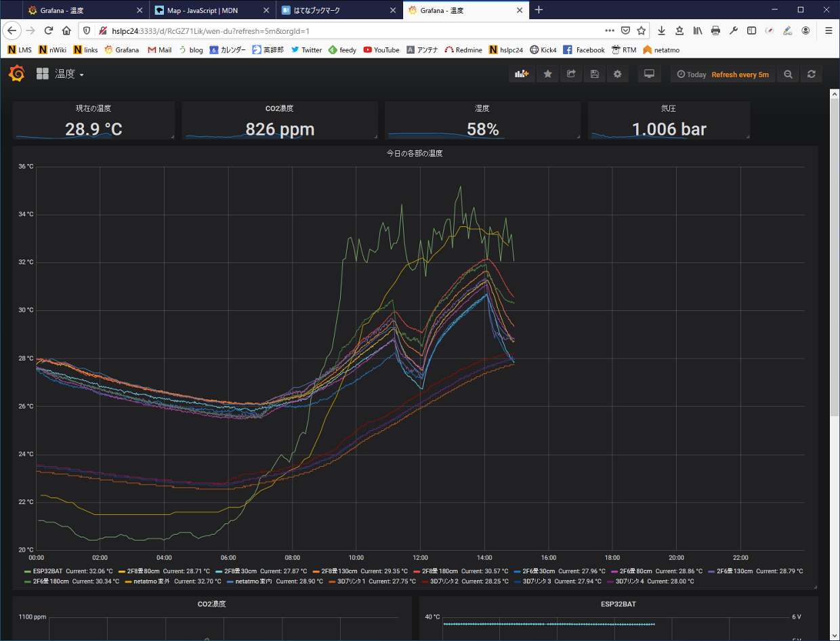
Task: Open the Grafana logo side menu
Action: 17,74
